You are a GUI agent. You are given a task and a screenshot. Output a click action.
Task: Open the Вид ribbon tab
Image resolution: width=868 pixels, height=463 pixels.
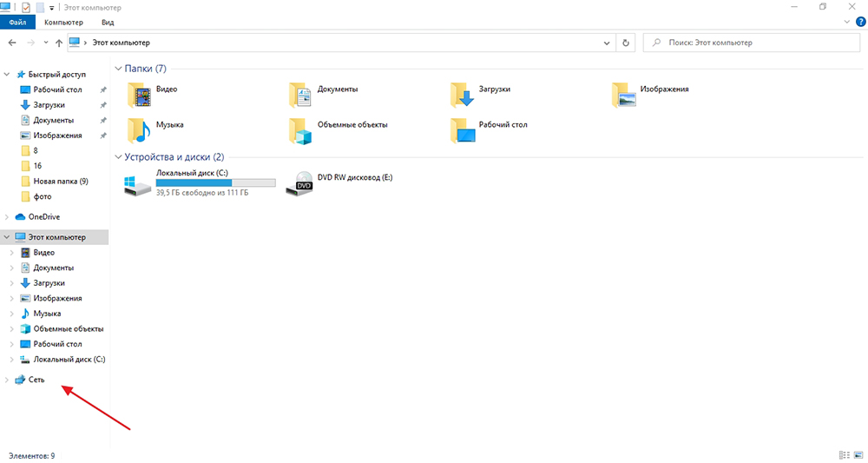point(108,23)
